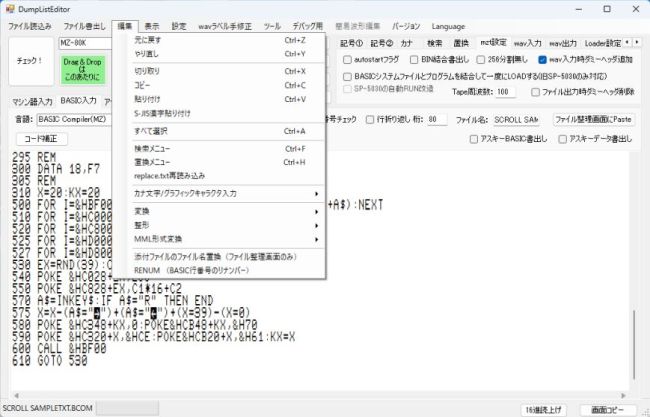Screen dimensions: 650x417
Task: Switch to the wav入力 tab
Action: pyautogui.click(x=528, y=43)
